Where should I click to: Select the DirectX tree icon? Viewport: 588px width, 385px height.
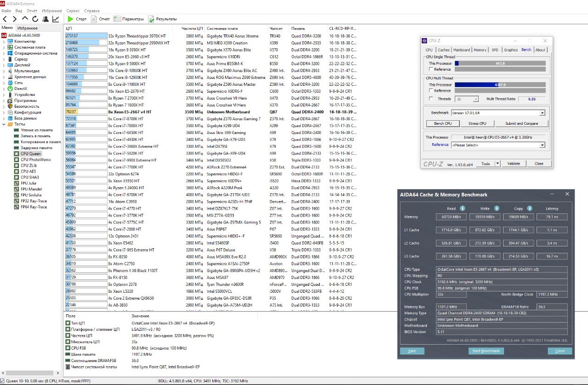coord(10,89)
